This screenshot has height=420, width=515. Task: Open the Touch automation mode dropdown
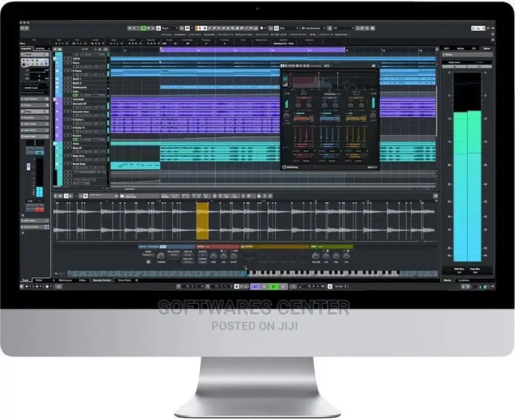pos(169,28)
